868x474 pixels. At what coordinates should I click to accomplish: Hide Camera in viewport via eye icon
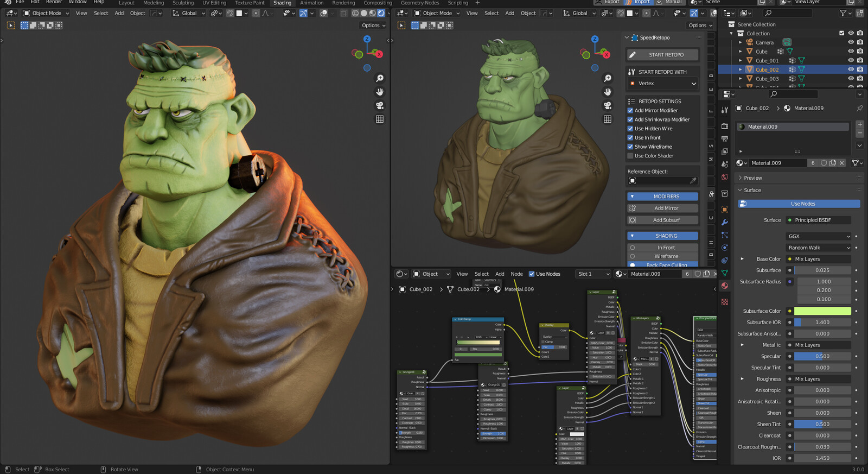click(x=851, y=42)
